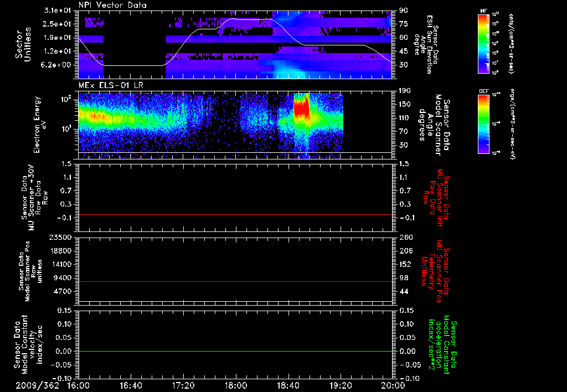Click the 17:20 time axis label
567x392 pixels.
(183, 385)
